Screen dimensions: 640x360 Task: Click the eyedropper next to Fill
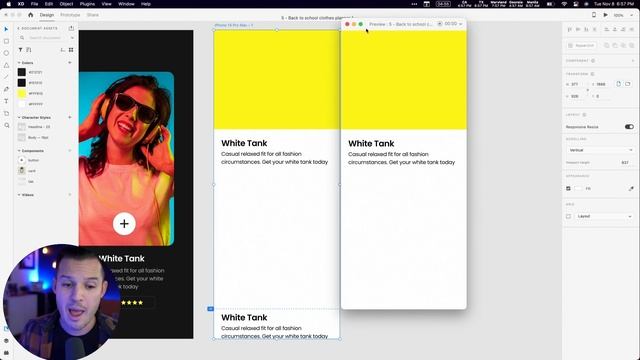pyautogui.click(x=631, y=189)
